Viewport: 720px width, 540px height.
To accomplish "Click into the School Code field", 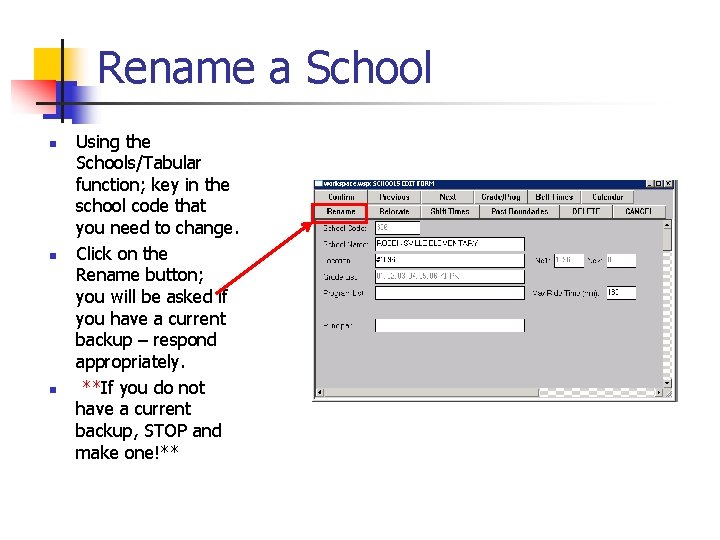I will 397,228.
